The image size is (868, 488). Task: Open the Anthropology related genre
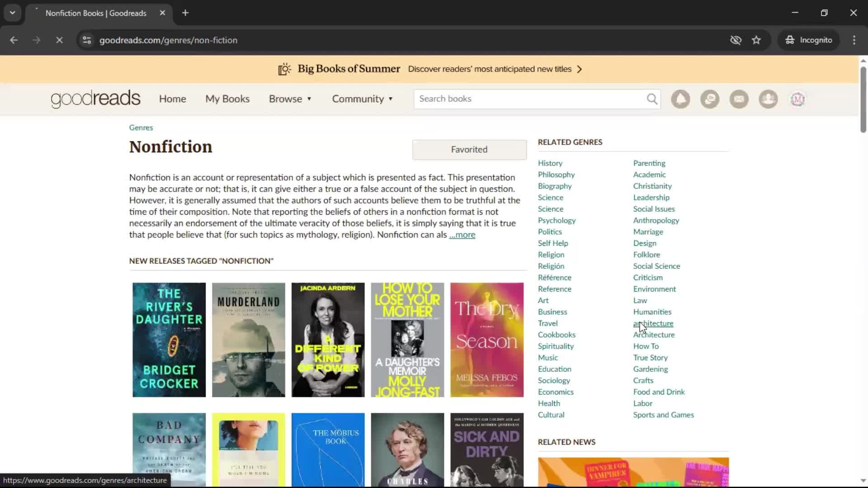(x=656, y=221)
